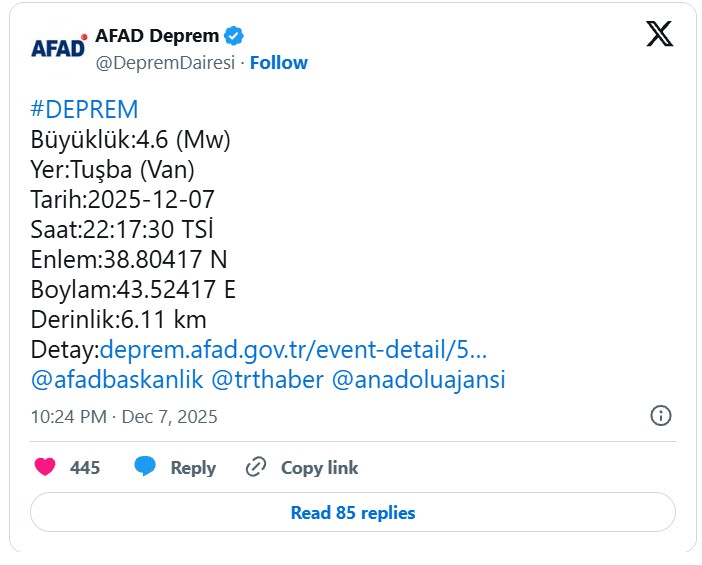Click the chain link copy icon

click(x=256, y=467)
